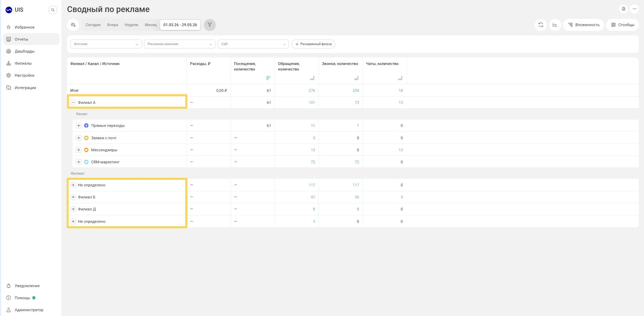The width and height of the screenshot is (644, 316).
Task: Select the Вчера period
Action: pyautogui.click(x=112, y=25)
